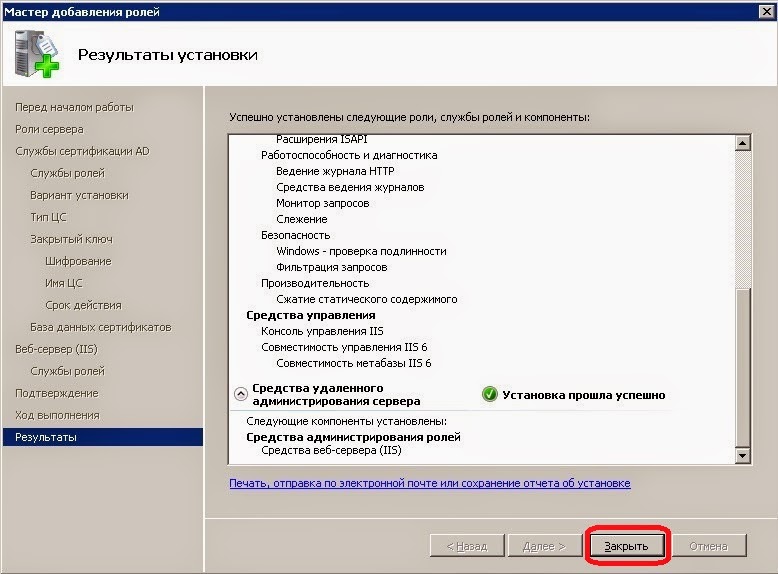Screen dimensions: 778x574
Task: Select the Имя ЦС step
Action: point(64,283)
